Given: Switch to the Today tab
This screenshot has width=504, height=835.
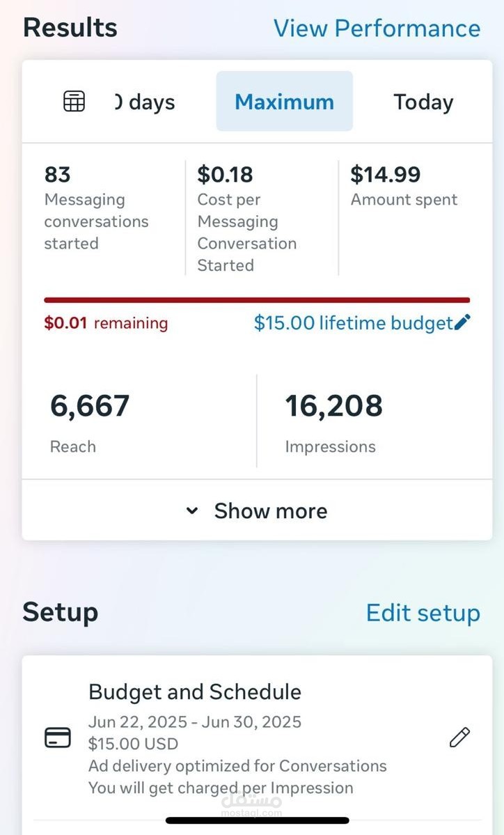Looking at the screenshot, I should point(423,101).
